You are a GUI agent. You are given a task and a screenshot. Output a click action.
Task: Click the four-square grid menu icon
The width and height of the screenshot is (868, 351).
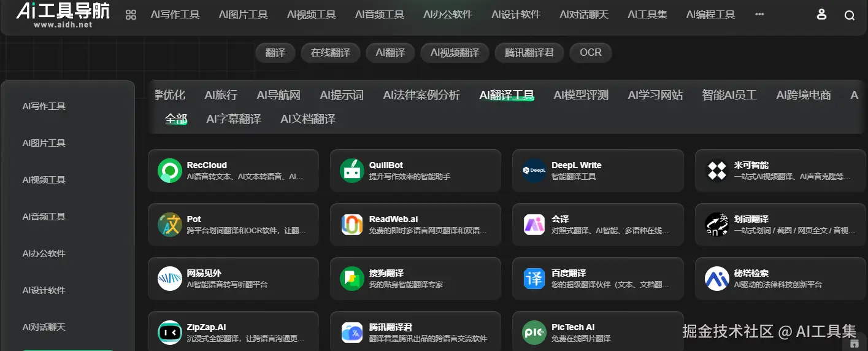[131, 15]
